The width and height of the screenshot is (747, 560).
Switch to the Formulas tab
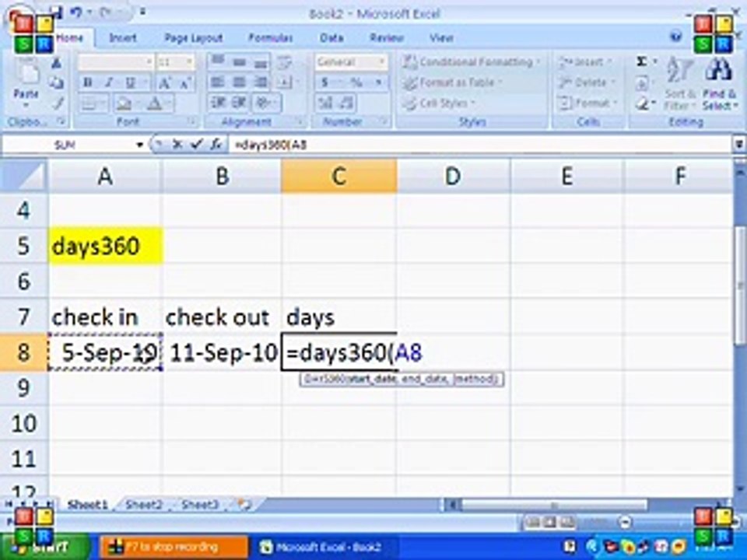click(x=271, y=37)
